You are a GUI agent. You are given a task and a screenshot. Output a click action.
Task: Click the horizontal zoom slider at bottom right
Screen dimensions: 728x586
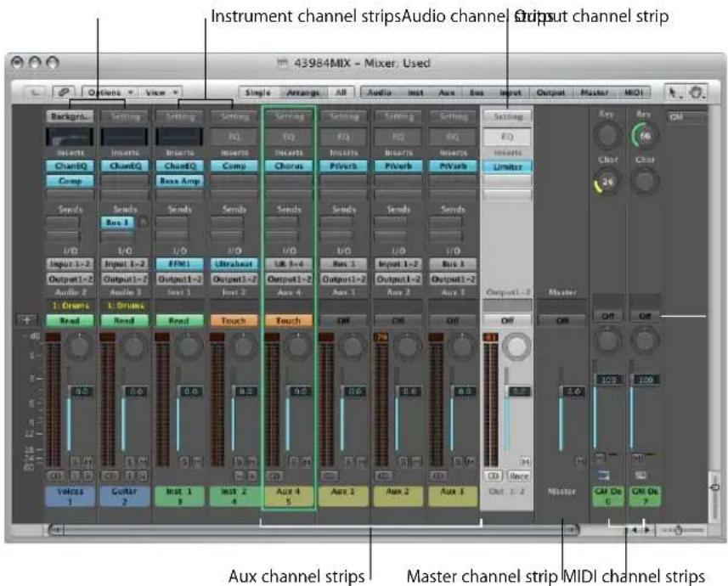pos(679,530)
